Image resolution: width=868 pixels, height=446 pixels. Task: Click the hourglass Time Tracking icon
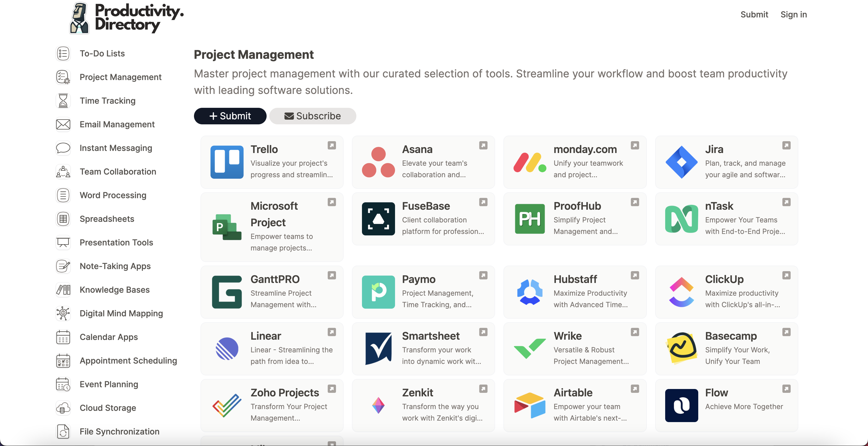click(x=63, y=100)
